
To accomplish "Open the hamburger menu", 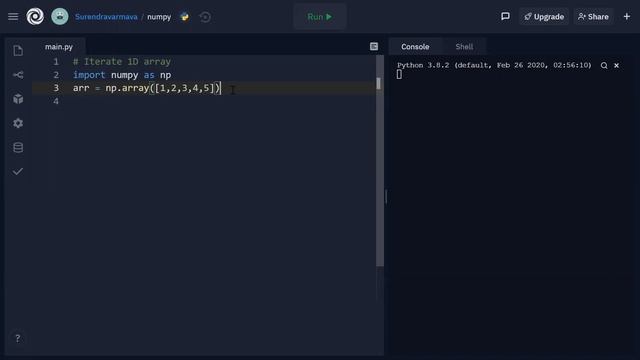I will coord(13,17).
